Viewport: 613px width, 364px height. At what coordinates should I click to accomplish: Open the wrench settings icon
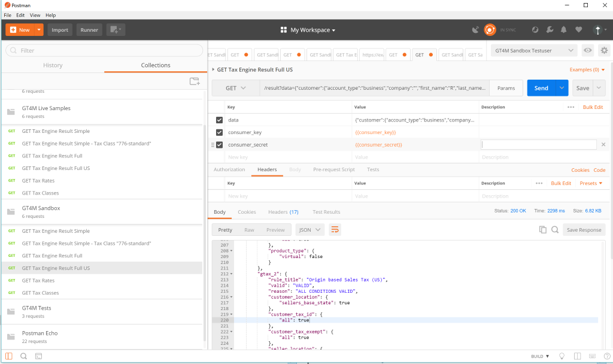coord(550,30)
